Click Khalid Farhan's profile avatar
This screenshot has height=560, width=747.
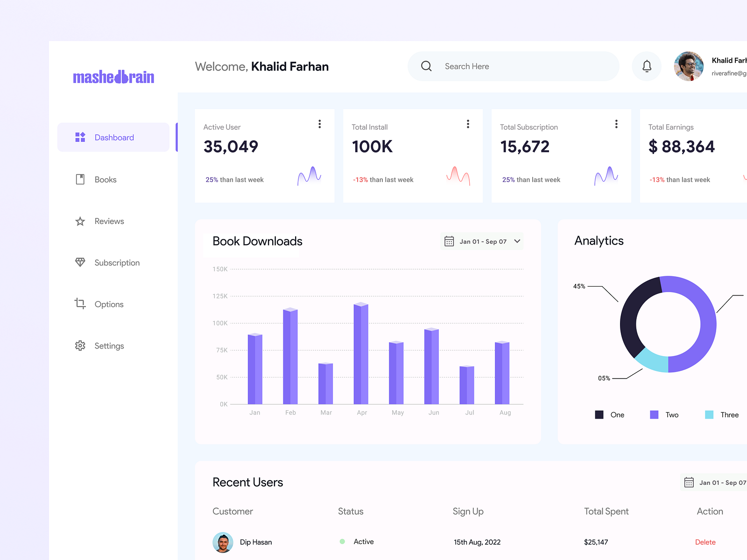[688, 66]
